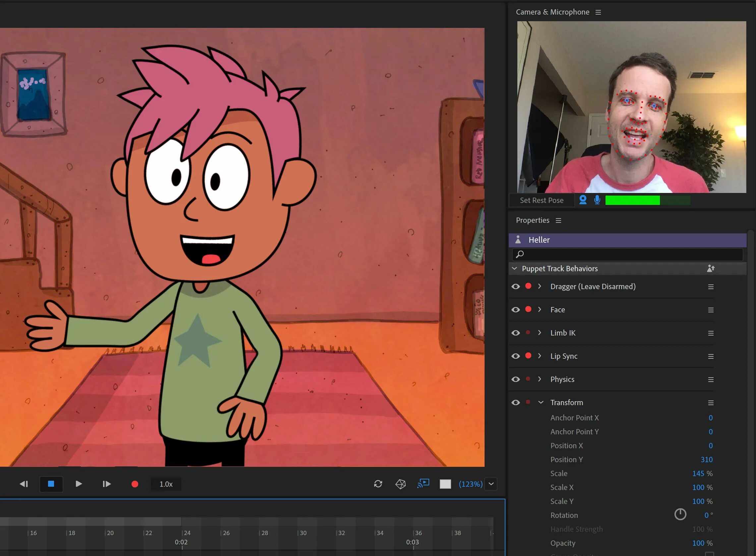
Task: Click Set Rest Pose button
Action: point(541,200)
